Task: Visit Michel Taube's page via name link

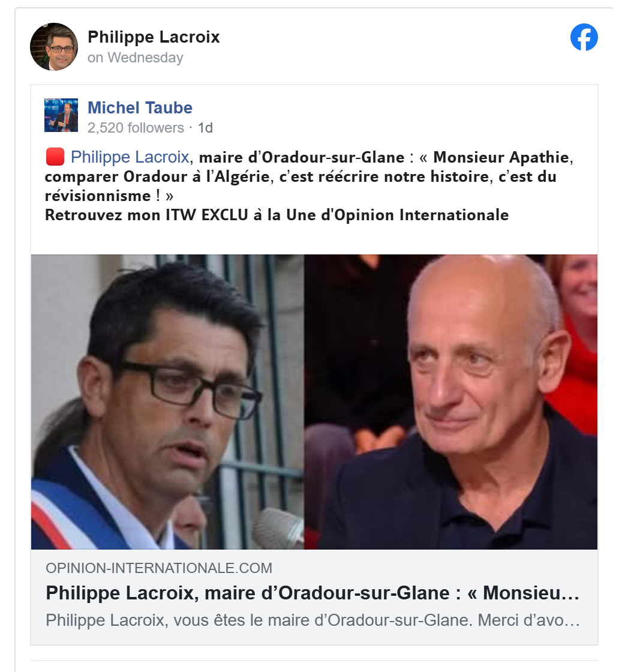Action: pos(140,107)
